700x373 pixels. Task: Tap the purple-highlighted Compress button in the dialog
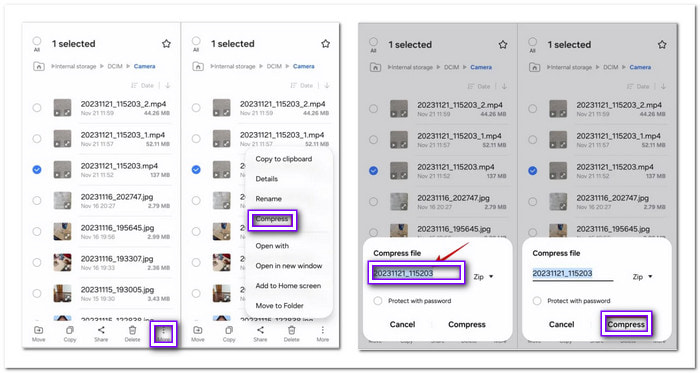tap(626, 324)
